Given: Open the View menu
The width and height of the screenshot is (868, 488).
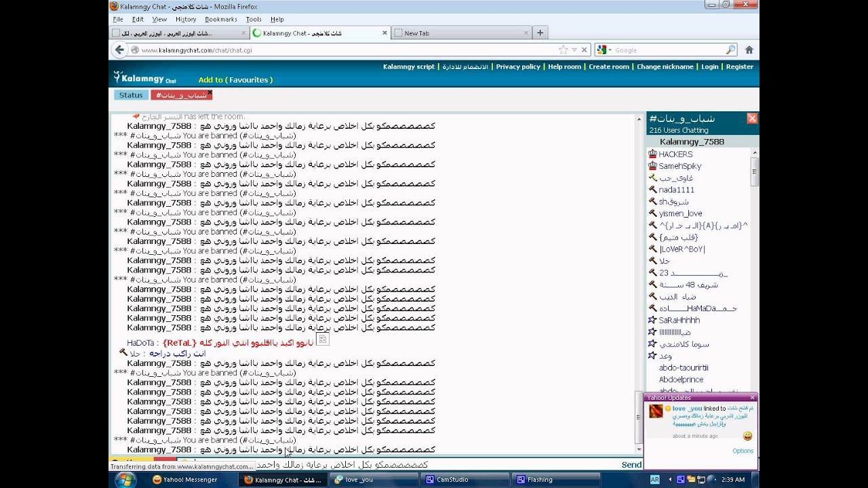Looking at the screenshot, I should [159, 19].
